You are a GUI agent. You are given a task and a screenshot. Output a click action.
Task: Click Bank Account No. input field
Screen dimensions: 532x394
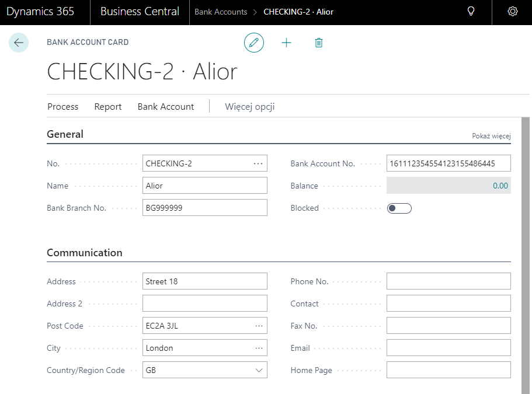point(448,163)
